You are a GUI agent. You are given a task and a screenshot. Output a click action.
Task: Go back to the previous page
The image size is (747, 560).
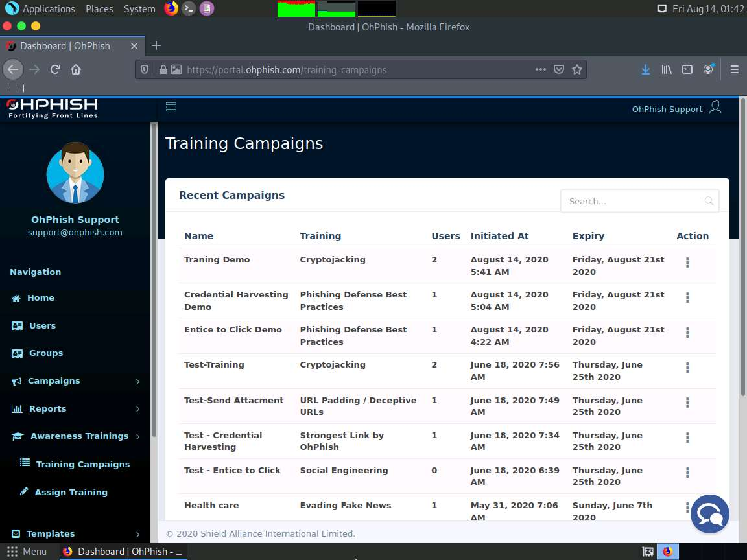[x=13, y=69]
